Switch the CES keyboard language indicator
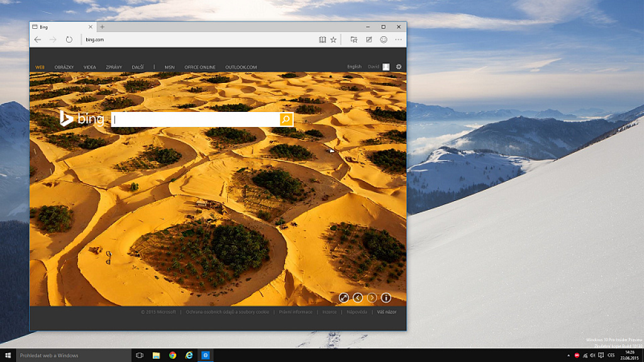 click(611, 356)
